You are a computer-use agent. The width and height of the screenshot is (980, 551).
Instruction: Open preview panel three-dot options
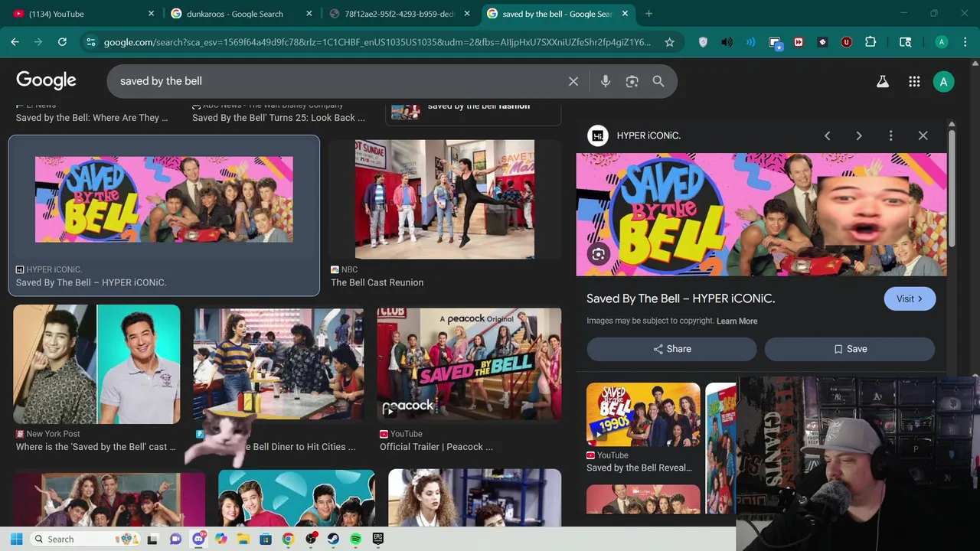tap(890, 135)
